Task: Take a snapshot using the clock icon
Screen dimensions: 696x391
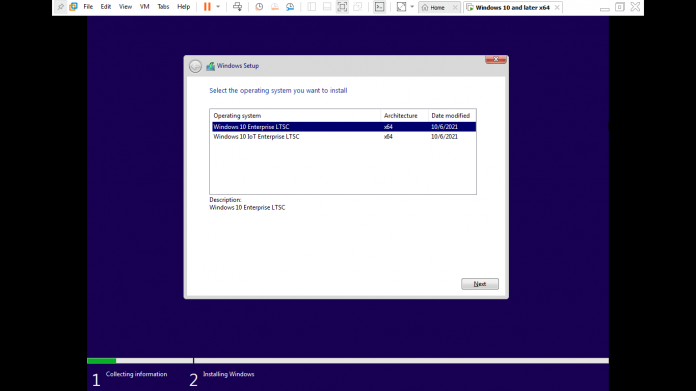Action: click(x=259, y=7)
